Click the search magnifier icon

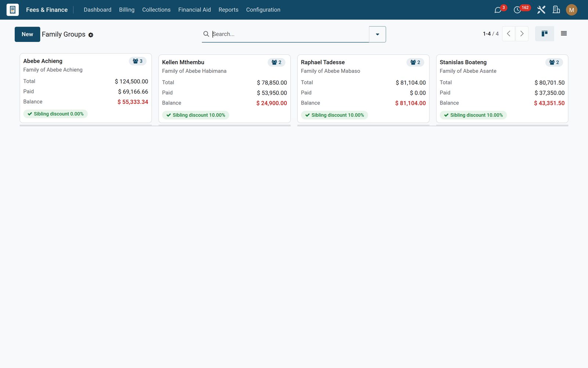[206, 34]
